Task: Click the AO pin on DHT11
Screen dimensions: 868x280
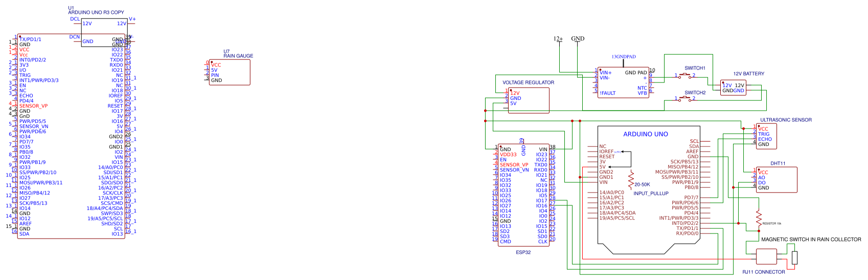Action: tap(761, 178)
